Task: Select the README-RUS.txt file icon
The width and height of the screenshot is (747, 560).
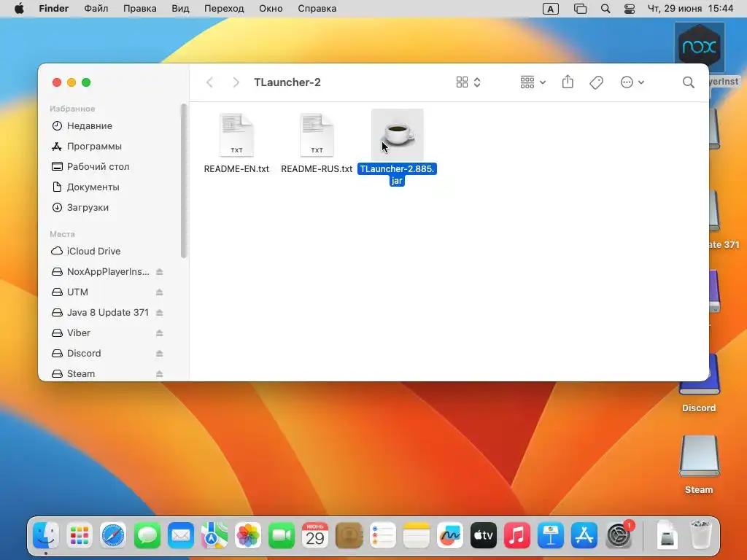Action: click(317, 135)
